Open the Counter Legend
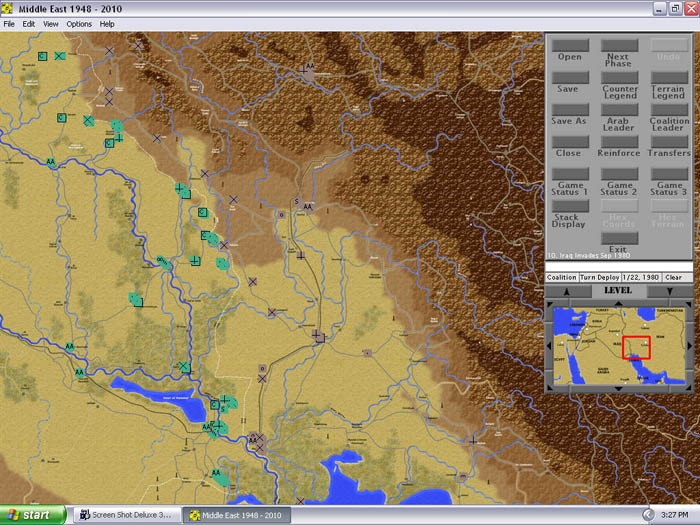Image resolution: width=700 pixels, height=525 pixels. 619,77
